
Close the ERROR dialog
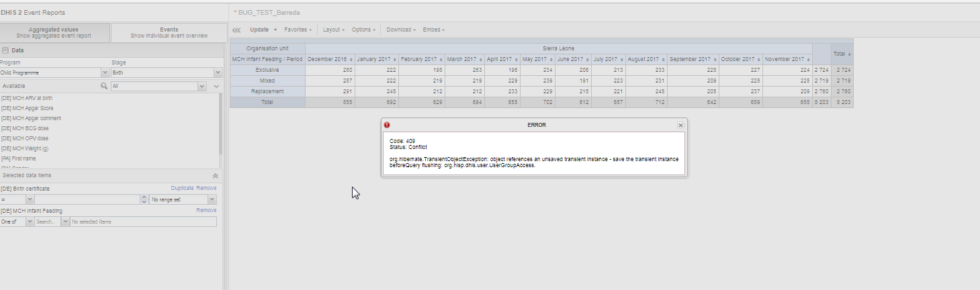(680, 125)
